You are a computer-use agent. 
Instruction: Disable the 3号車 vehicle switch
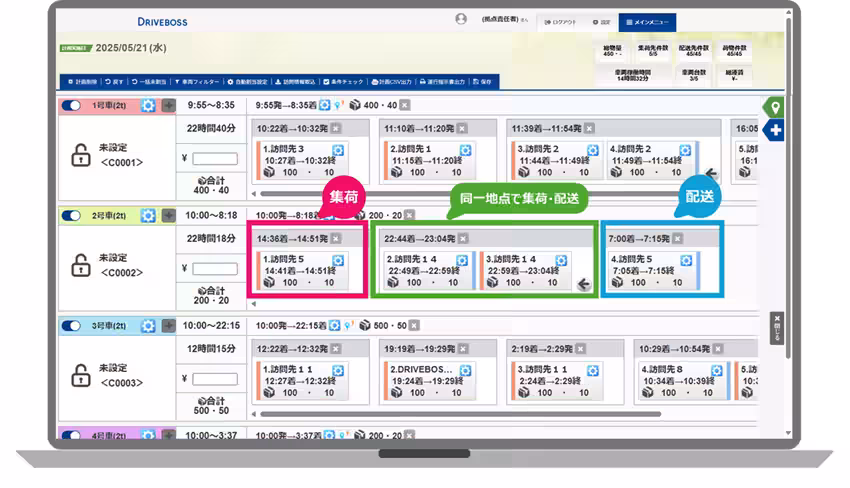coord(72,326)
